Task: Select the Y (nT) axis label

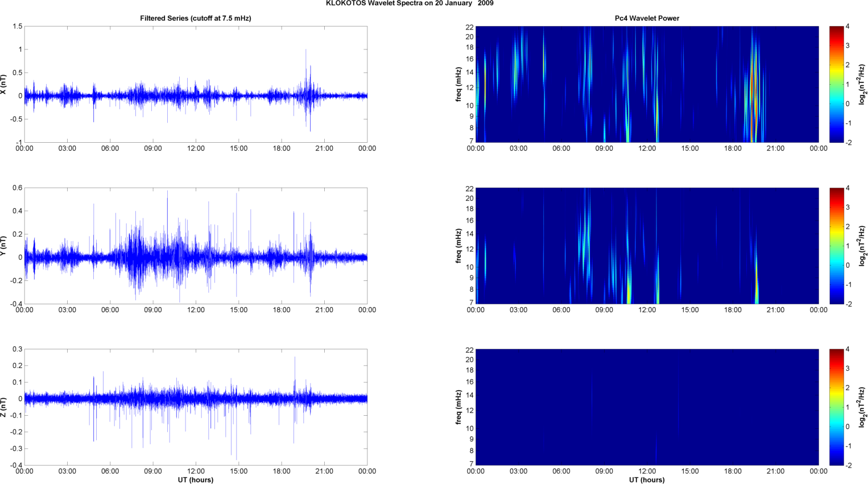Action: coord(3,246)
